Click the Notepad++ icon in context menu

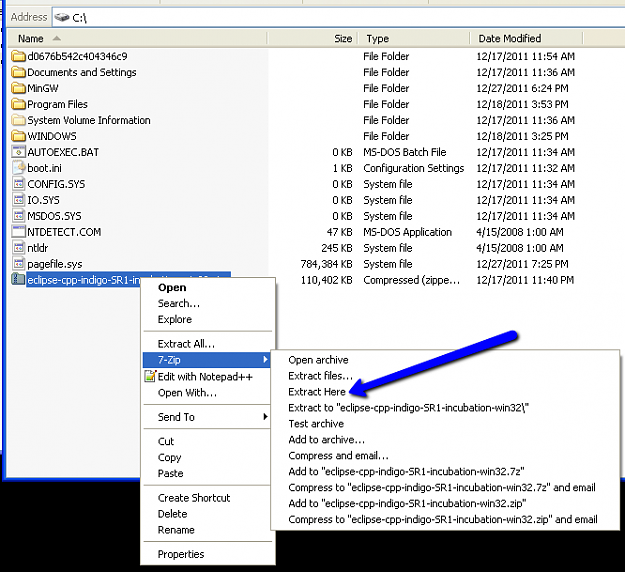(150, 376)
